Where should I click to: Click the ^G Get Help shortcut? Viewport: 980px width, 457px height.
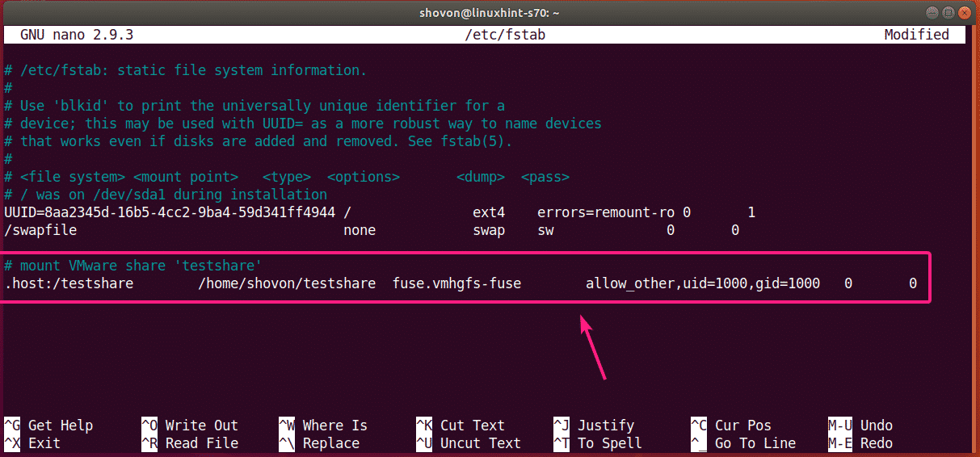click(x=48, y=426)
